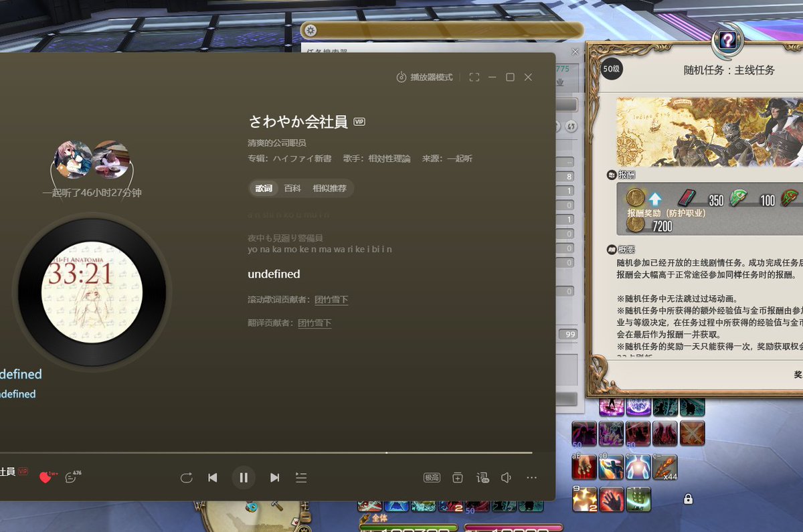Switch to player mode (播放器模式)
The height and width of the screenshot is (532, 803).
click(x=424, y=78)
